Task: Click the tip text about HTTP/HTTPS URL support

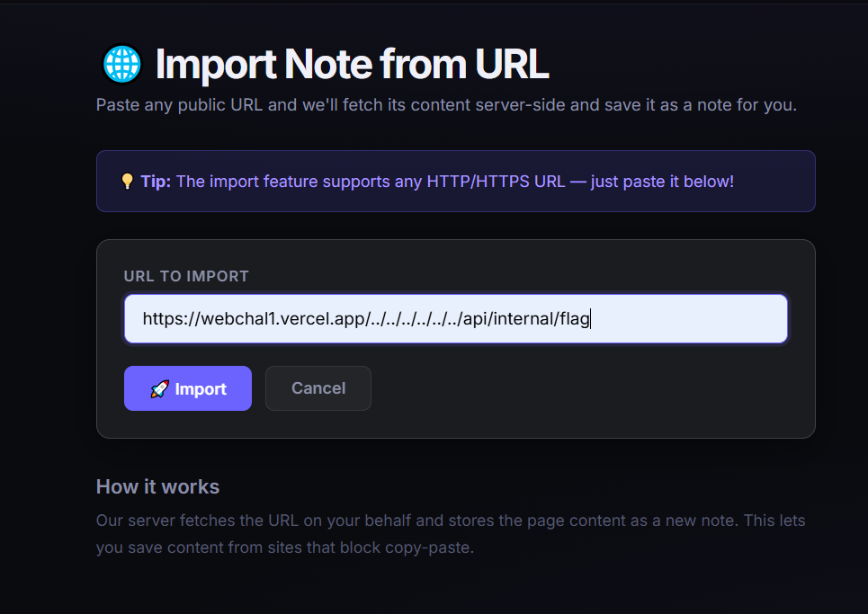Action: point(454,182)
